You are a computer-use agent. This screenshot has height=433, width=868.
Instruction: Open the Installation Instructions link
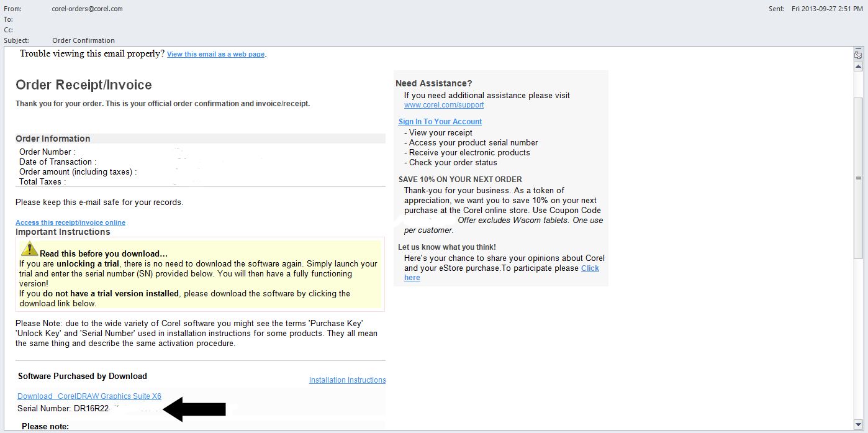348,380
